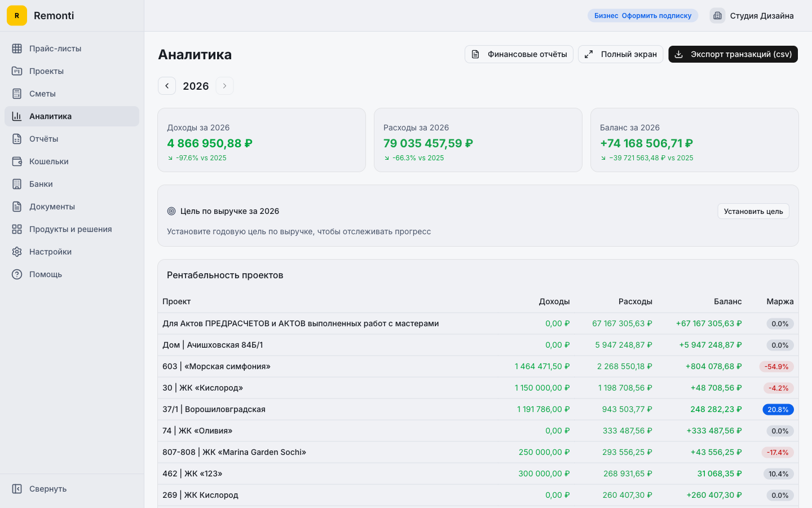Select Отчёты in the sidebar menu
This screenshot has height=508, width=812.
click(43, 139)
